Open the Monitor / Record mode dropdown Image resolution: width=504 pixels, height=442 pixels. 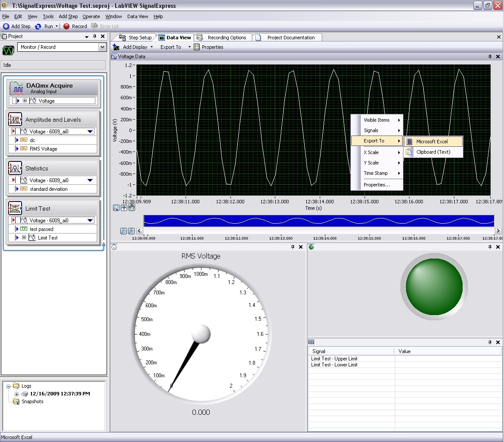[102, 47]
